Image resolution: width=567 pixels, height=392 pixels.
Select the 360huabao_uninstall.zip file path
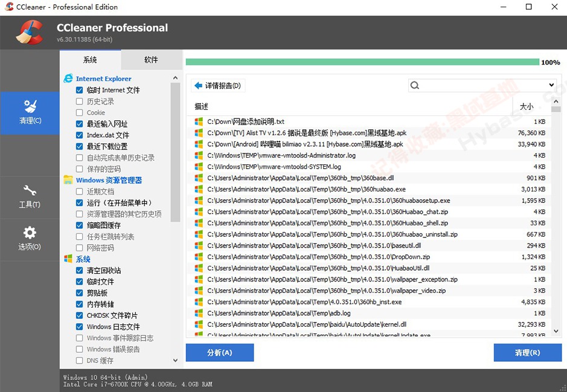point(332,234)
